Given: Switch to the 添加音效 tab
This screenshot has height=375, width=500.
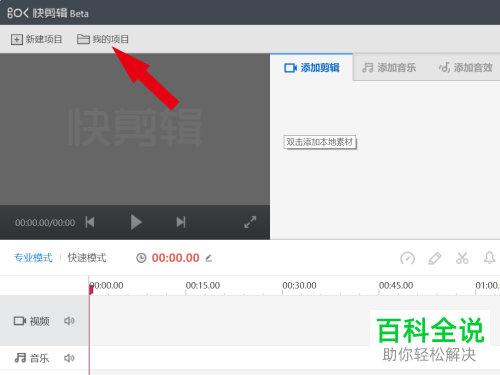Looking at the screenshot, I should (x=466, y=68).
